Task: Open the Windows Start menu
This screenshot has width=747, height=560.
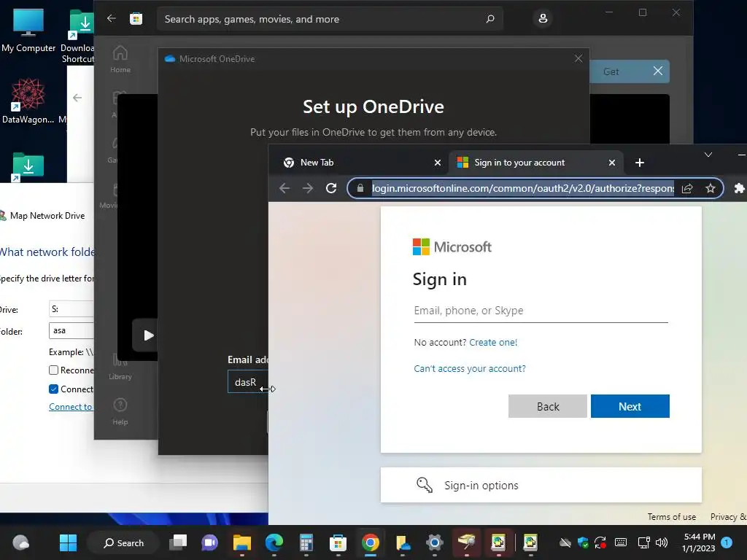Action: [68, 542]
